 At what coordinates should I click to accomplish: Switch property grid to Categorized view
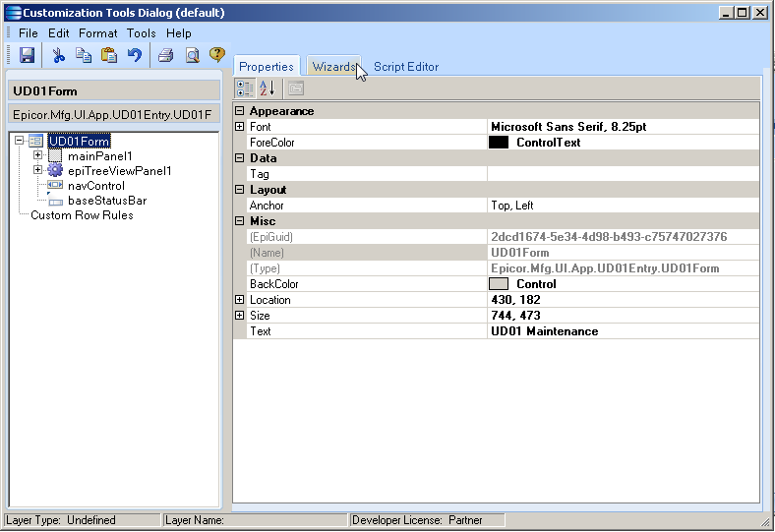245,89
